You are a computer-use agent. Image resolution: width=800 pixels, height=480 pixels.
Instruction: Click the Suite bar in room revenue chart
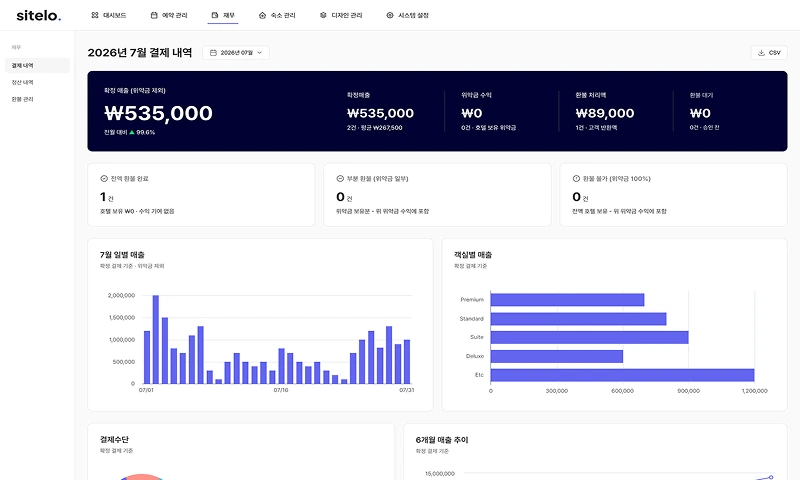tap(589, 337)
